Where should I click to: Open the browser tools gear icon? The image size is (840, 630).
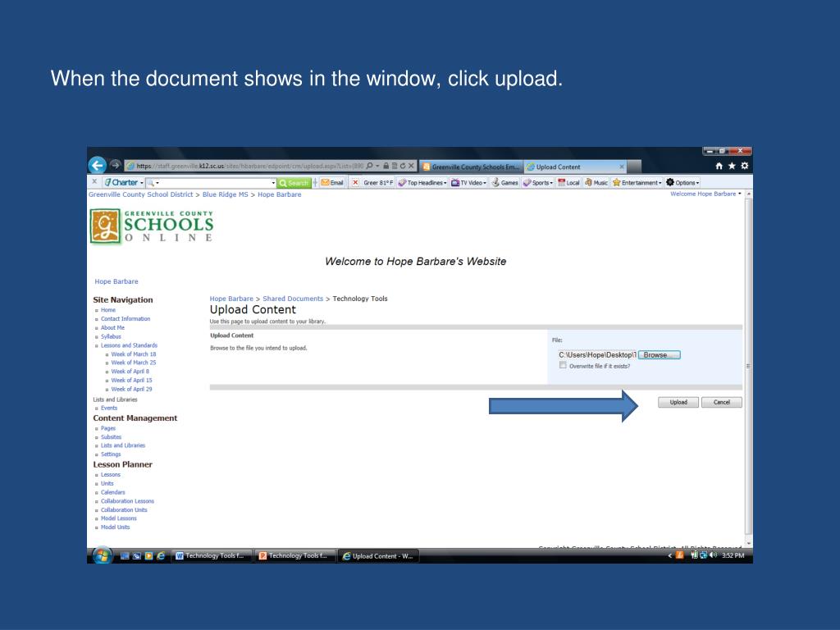click(x=743, y=167)
